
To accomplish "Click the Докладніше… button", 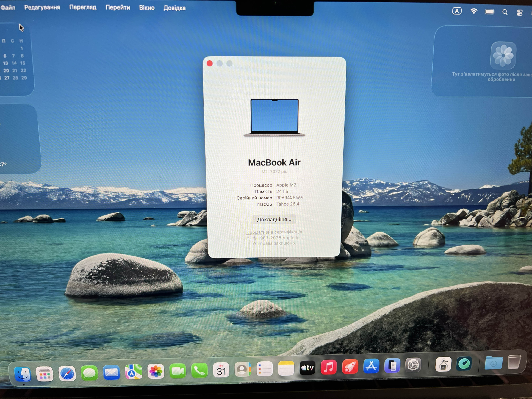I will point(274,219).
